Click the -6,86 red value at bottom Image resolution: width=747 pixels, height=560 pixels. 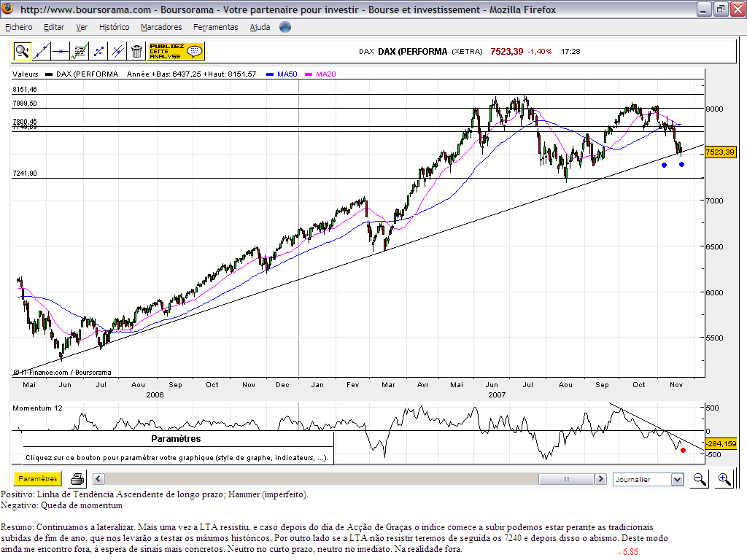[x=628, y=552]
